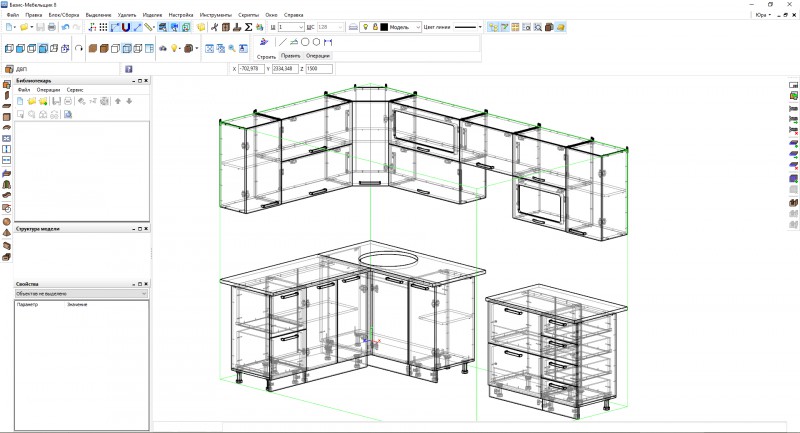Click the Y coordinate field
Screen dimensions: 800x433
tap(285, 68)
